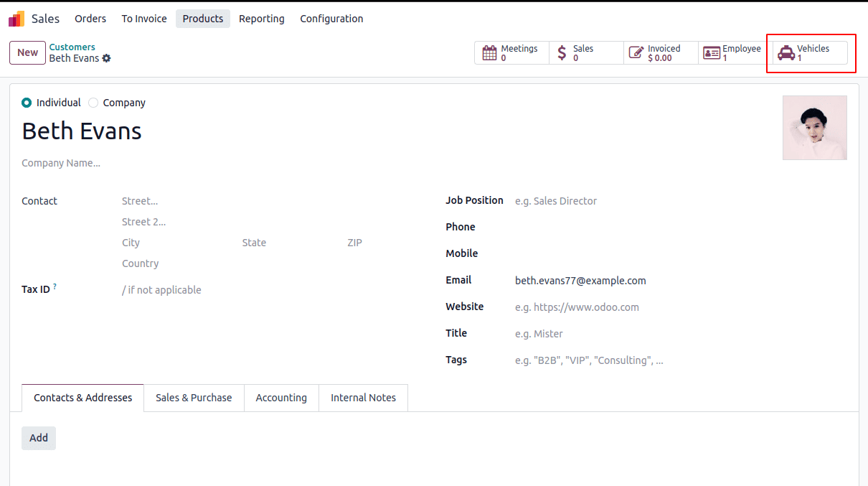The height and width of the screenshot is (486, 868).
Task: Go back via the Customers breadcrumb link
Action: pos(72,47)
